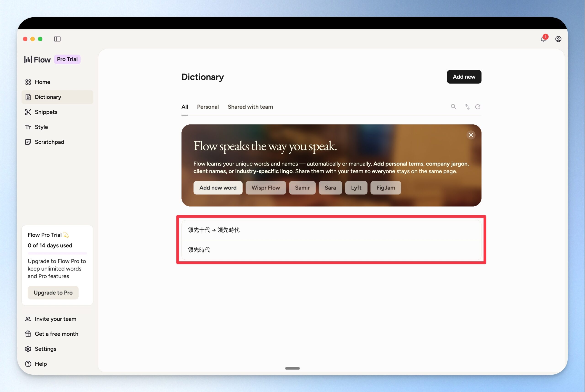Add the FigJam suggested word

click(x=386, y=188)
